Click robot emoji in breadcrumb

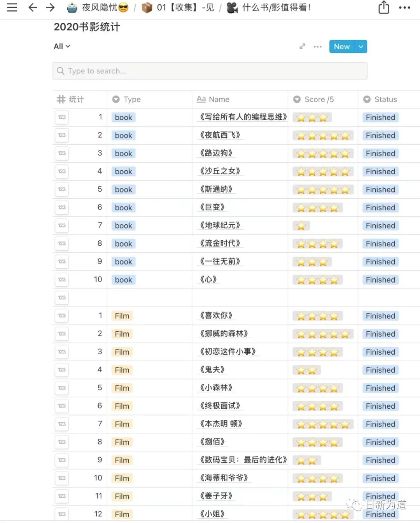[x=72, y=7]
